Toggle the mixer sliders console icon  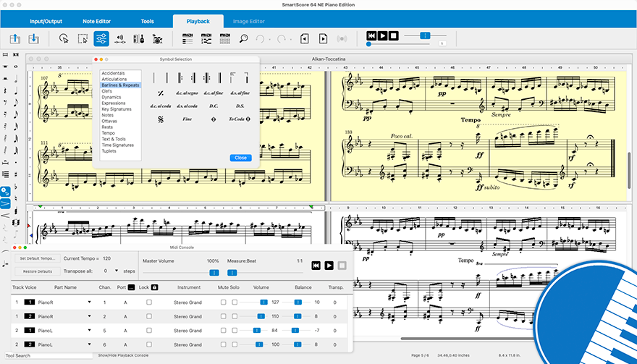(101, 38)
